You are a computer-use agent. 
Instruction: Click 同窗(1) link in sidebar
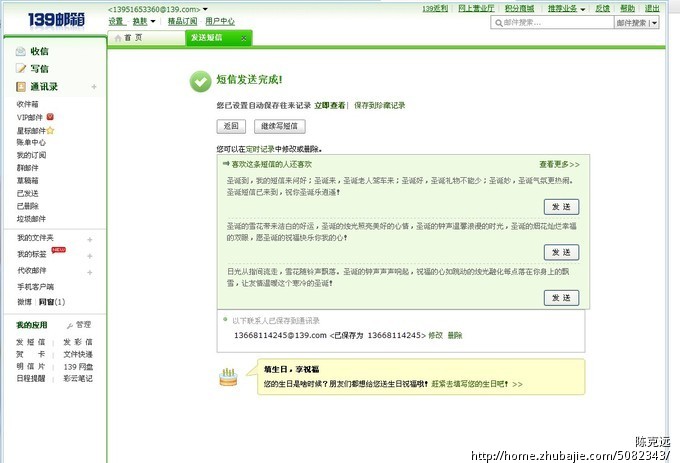tap(52, 302)
